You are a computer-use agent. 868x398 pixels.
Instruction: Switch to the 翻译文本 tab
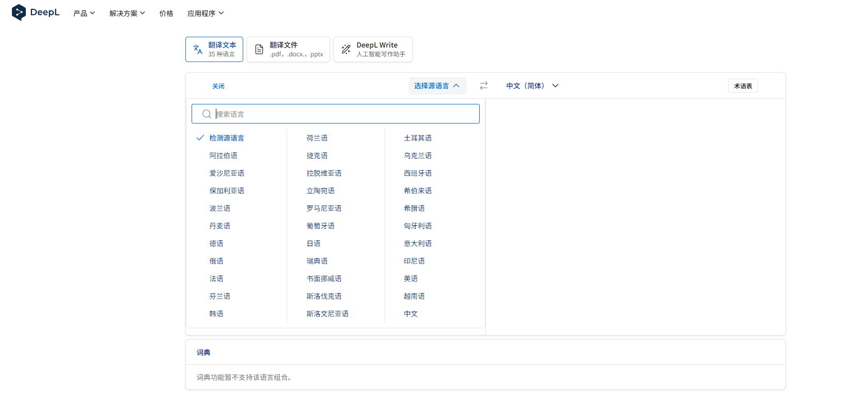214,49
